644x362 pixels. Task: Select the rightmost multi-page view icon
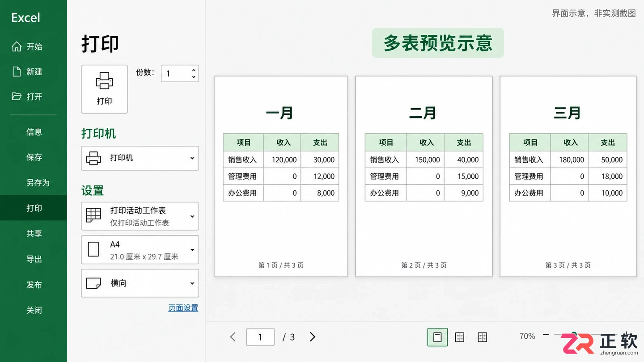click(x=482, y=337)
